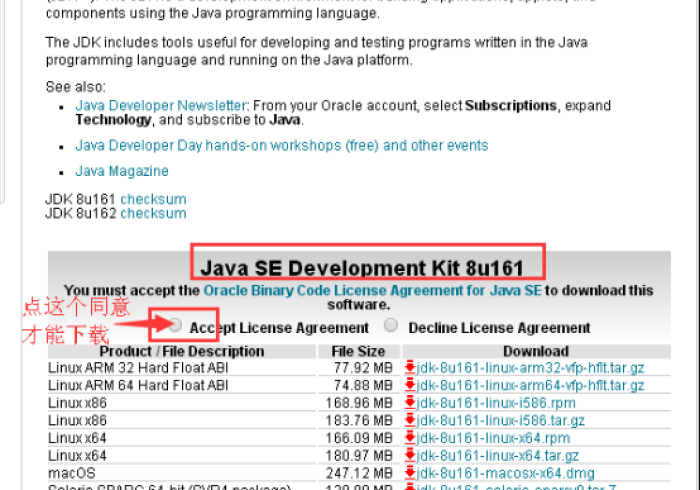Click red download arrow for linux-arm64-vfp-hflt.tar.gz

tap(410, 385)
